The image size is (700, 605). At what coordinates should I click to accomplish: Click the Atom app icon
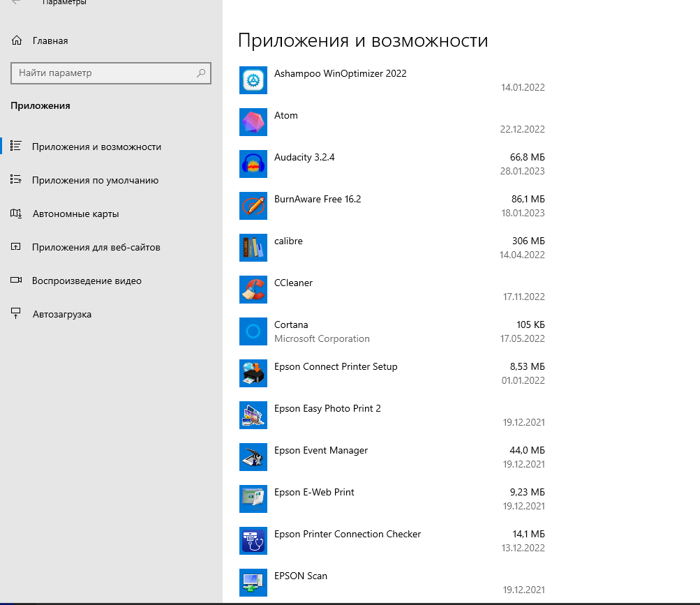[253, 122]
